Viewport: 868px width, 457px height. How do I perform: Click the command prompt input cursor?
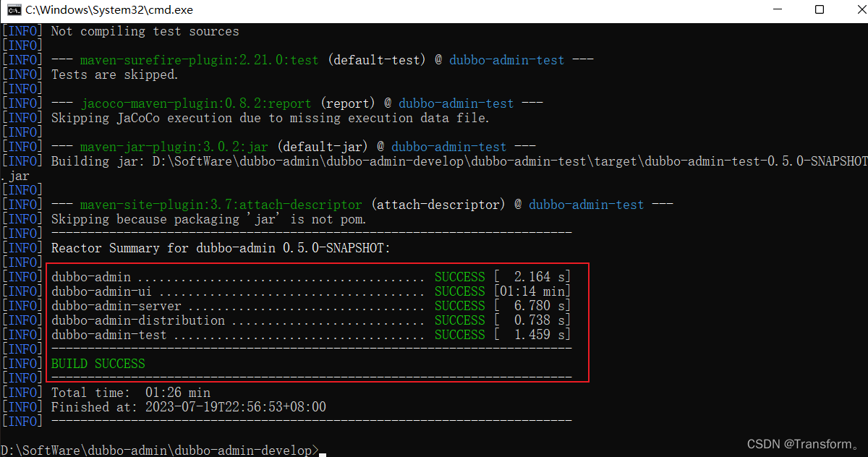pos(323,453)
